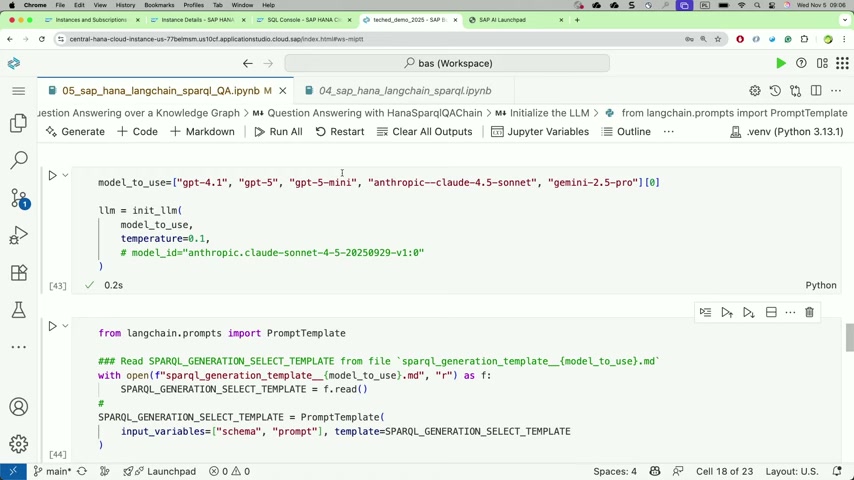Viewport: 854px width, 480px height.
Task: Open Source Control view with badge
Action: (19, 198)
